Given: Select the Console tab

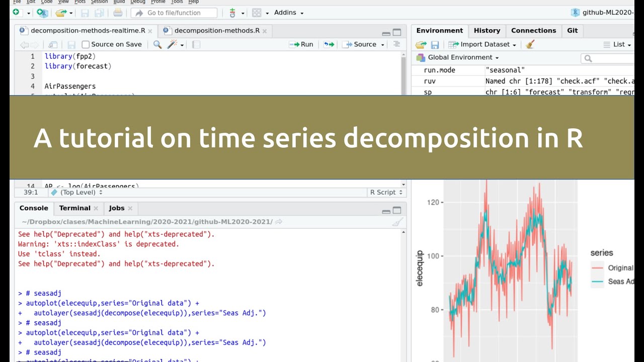Looking at the screenshot, I should coord(34,208).
